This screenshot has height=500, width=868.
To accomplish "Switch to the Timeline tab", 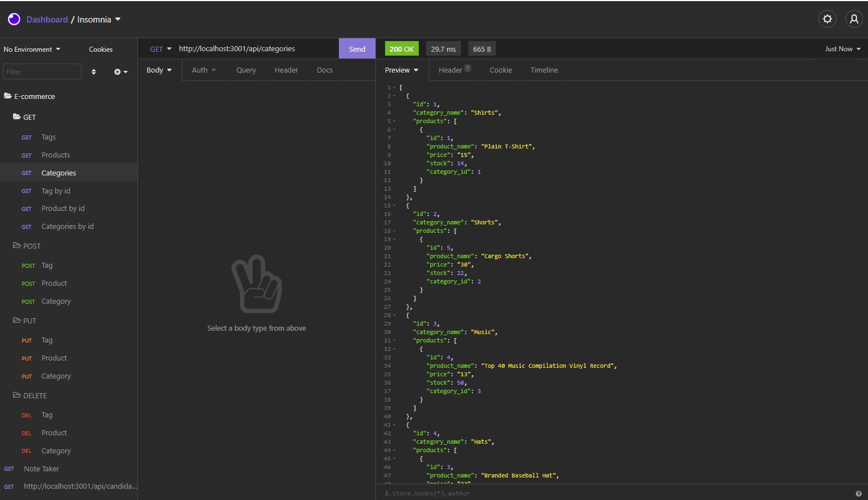I will 543,70.
